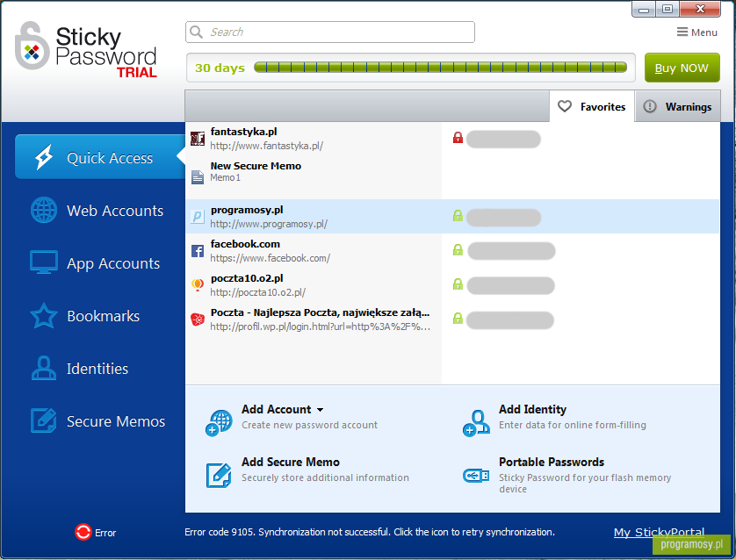Click the programosy.pl favicon
The height and width of the screenshot is (560, 736).
(198, 216)
